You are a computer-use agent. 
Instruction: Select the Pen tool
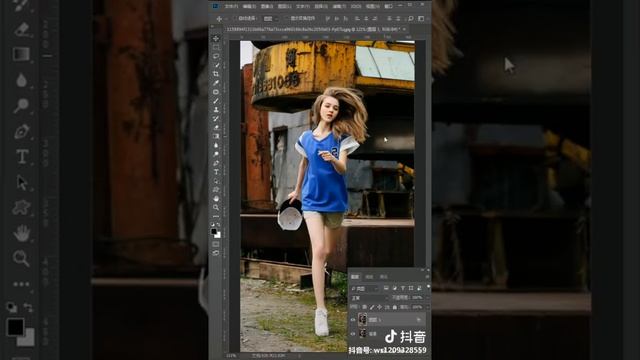click(x=216, y=163)
